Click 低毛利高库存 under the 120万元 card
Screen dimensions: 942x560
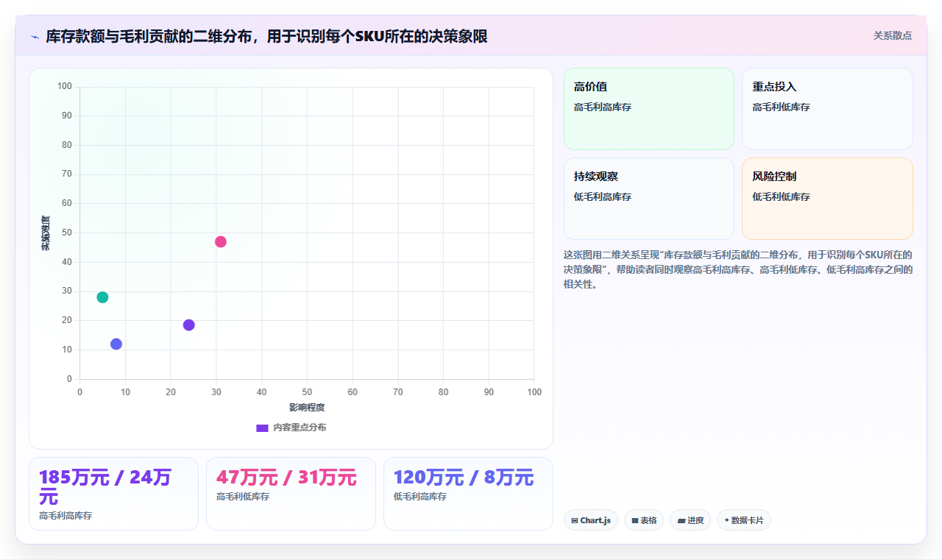tap(420, 497)
